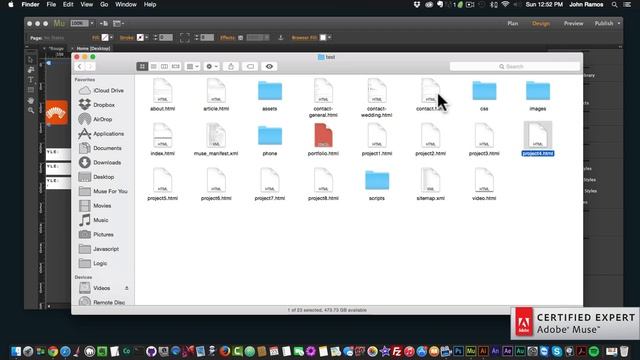Open Spotlight search in menu bar
The height and width of the screenshot is (360, 640).
pyautogui.click(x=614, y=4)
